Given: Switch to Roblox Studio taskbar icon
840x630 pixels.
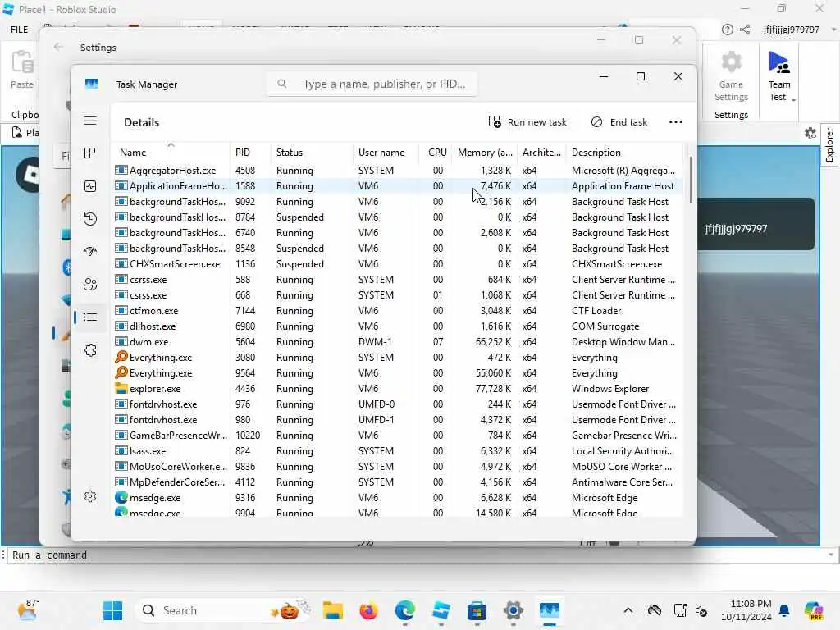Looking at the screenshot, I should click(441, 610).
